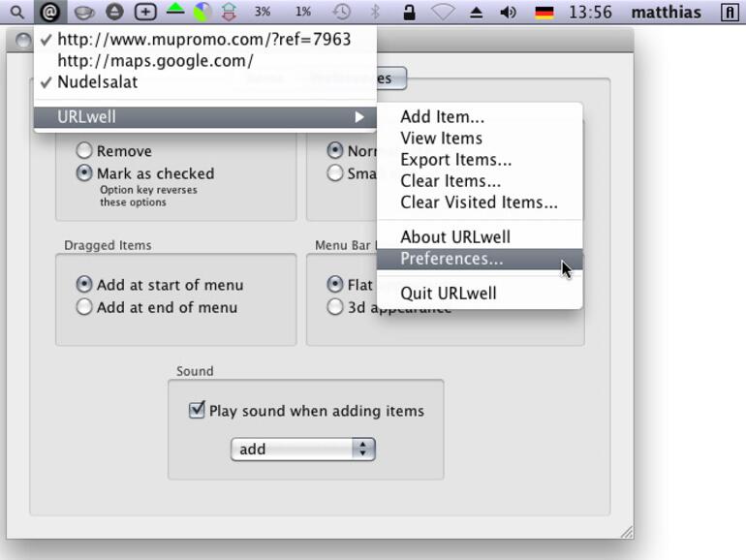Click the up-down arrows network icon
Screen dimensions: 746x560
(230, 13)
